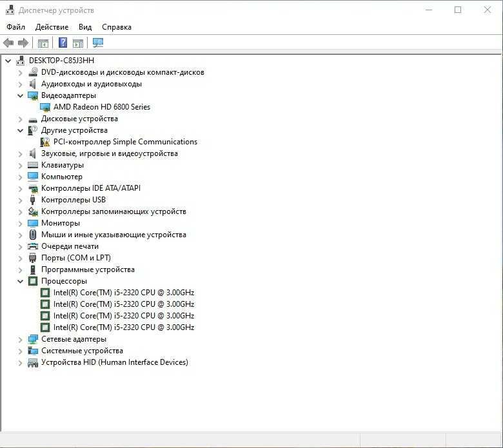Click the keyboard icon of Клавиатуры
This screenshot has height=448, width=503.
33,165
